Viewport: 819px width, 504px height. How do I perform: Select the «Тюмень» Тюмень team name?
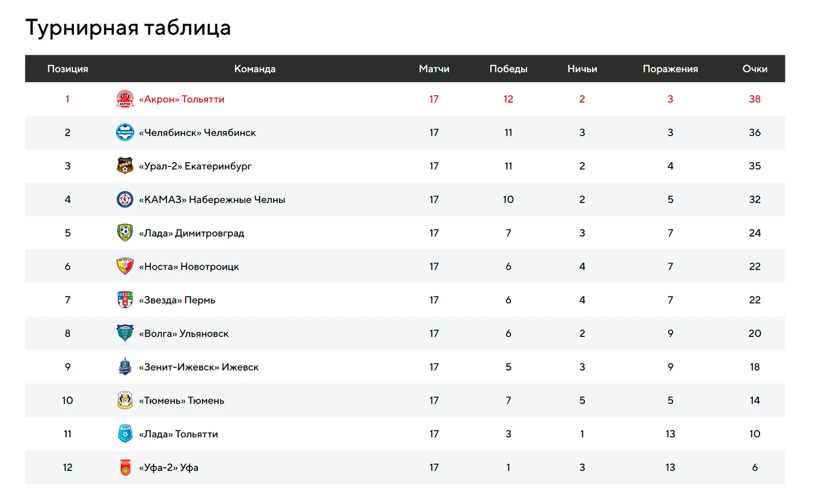coord(182,401)
